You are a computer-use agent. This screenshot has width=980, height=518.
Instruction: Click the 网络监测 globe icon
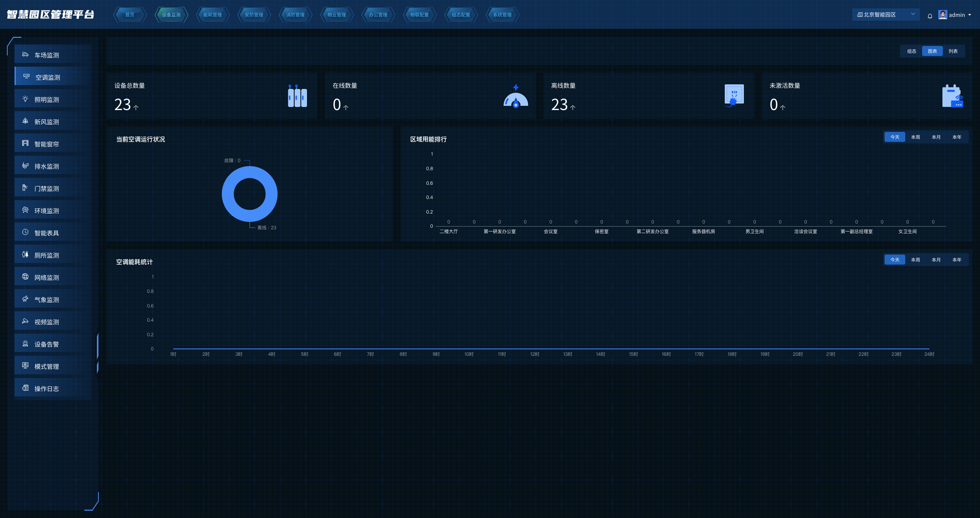[25, 277]
